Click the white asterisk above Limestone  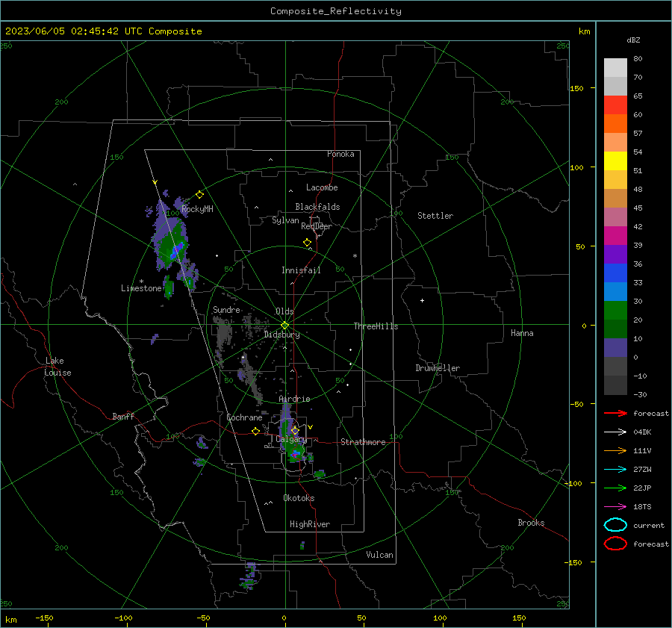pos(141,282)
